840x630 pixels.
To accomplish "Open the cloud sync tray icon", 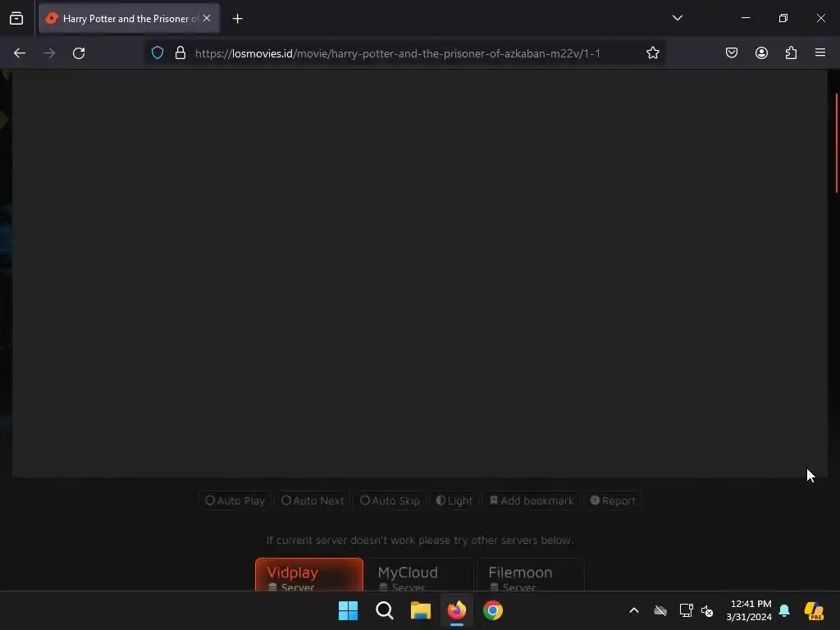I will [660, 610].
